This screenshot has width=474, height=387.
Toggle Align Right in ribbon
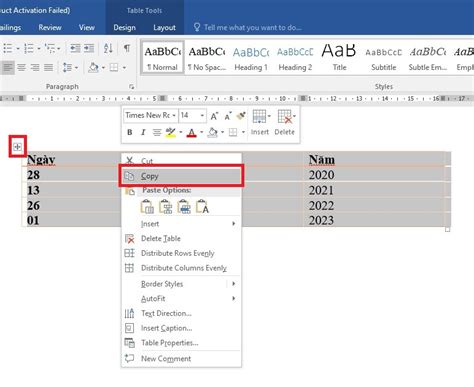point(35,68)
